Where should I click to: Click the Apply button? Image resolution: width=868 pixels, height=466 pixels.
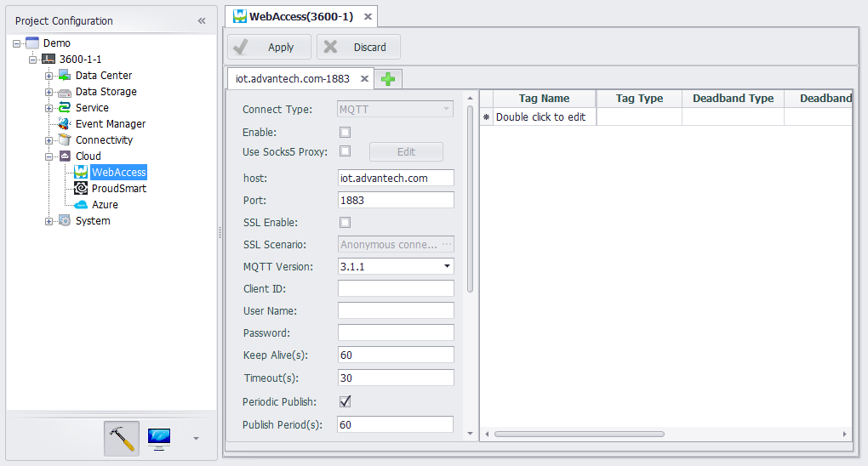[269, 48]
